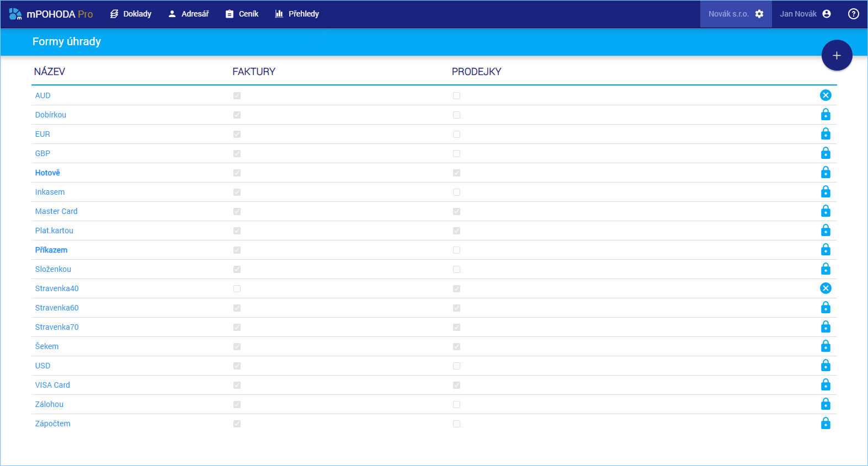Open the Master Card payment form
868x466 pixels.
pyautogui.click(x=56, y=211)
